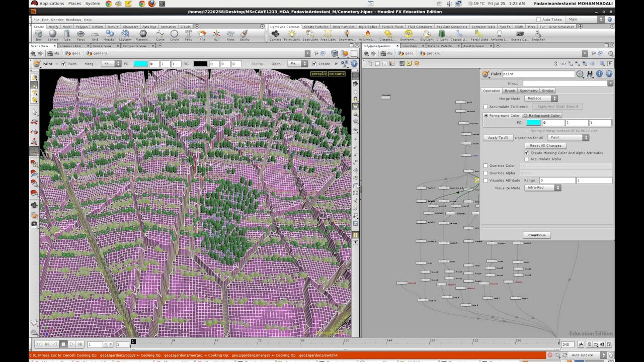The height and width of the screenshot is (362, 644).
Task: Add a Null from the shelf
Action: pyautogui.click(x=216, y=35)
